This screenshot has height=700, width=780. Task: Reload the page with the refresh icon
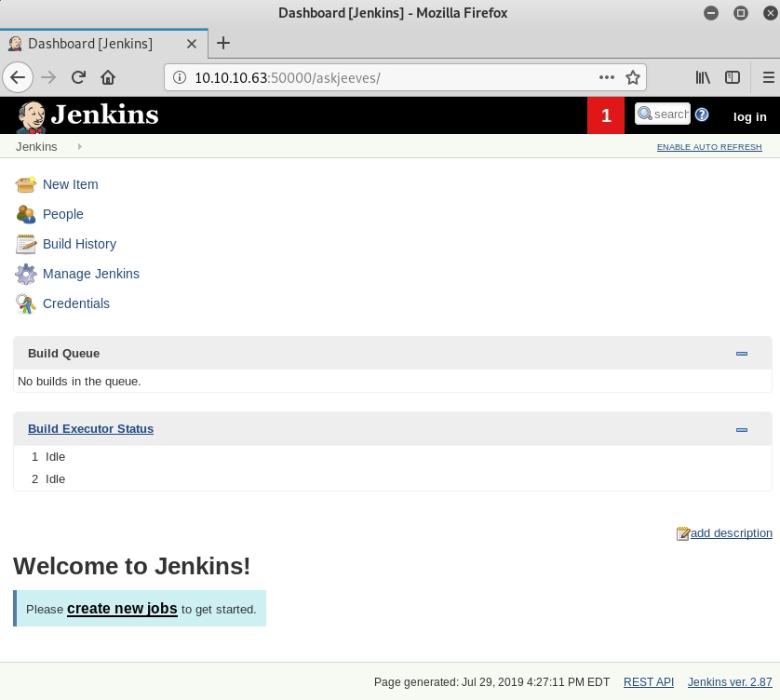[78, 77]
